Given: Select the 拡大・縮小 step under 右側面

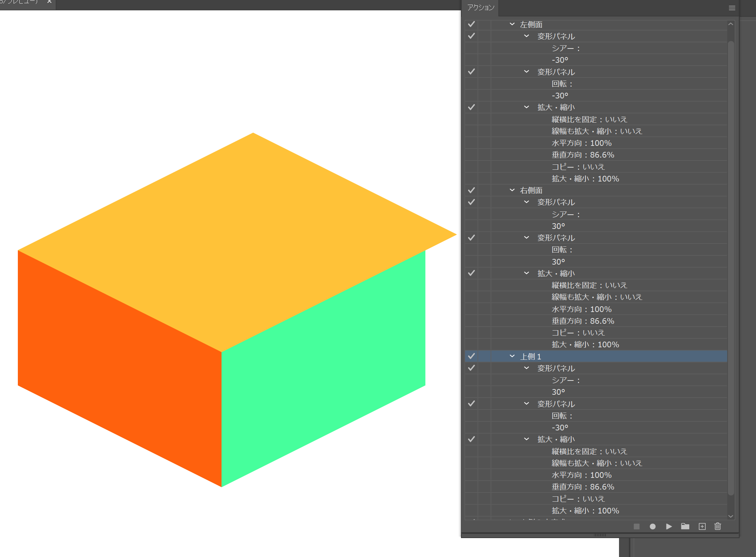Looking at the screenshot, I should click(x=555, y=273).
